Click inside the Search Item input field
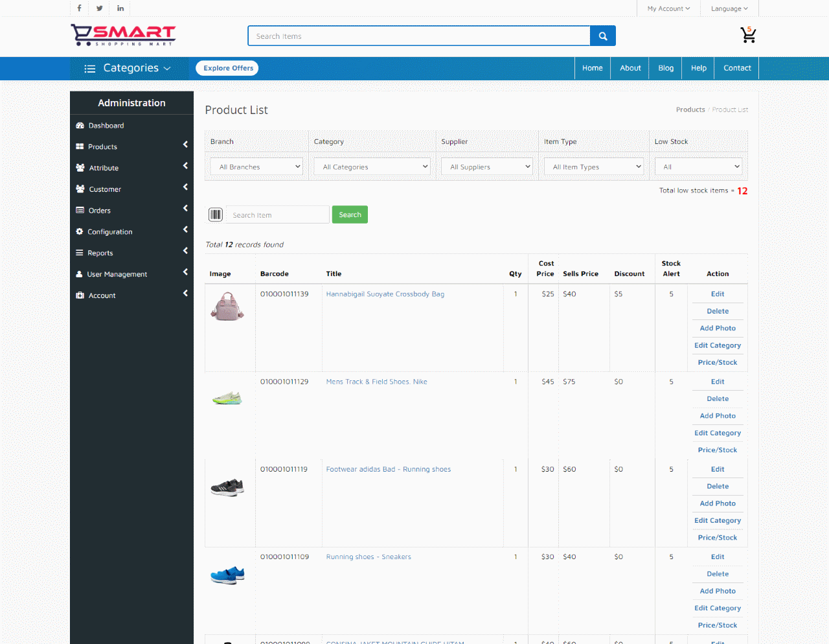The image size is (829, 644). 277,214
